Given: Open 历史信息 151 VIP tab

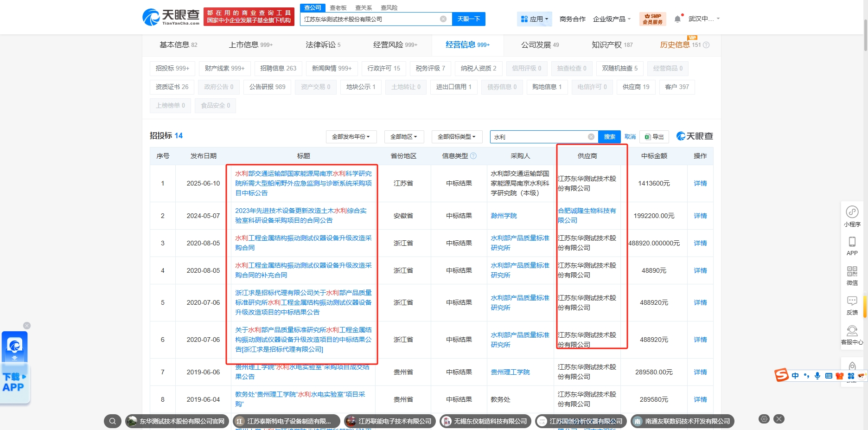Looking at the screenshot, I should (x=680, y=45).
